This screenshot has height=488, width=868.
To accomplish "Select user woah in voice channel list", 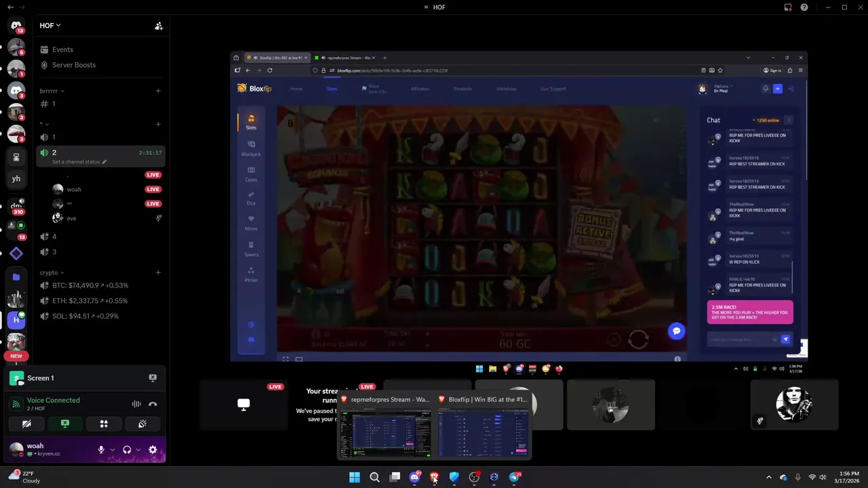I will click(x=74, y=189).
